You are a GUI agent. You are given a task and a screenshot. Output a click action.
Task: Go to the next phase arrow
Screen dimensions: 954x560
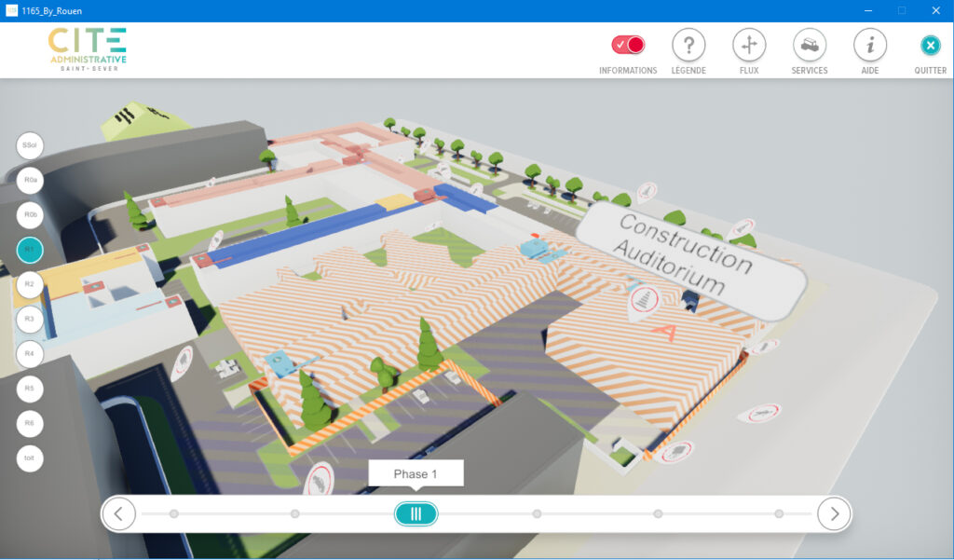pyautogui.click(x=834, y=513)
